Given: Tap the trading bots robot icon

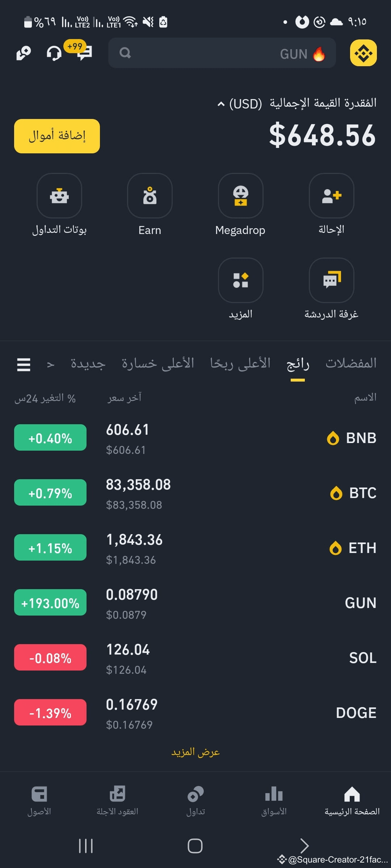Looking at the screenshot, I should 59,196.
